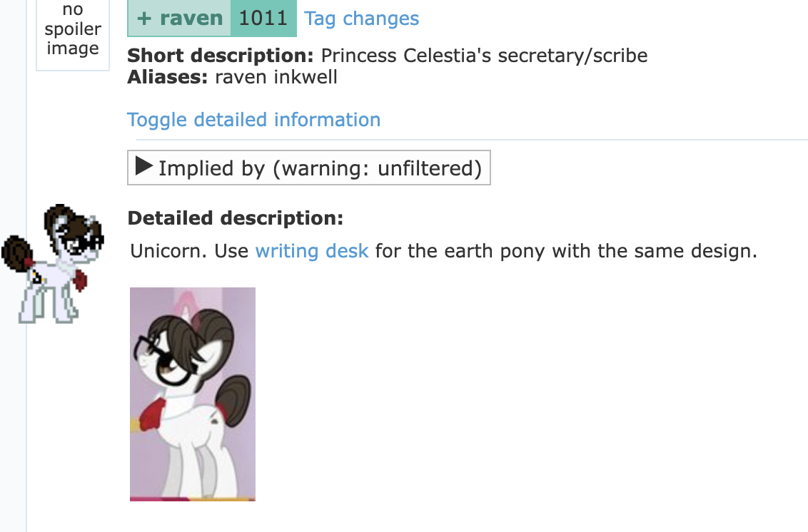
Task: Click the 1011 image count badge
Action: [263, 18]
